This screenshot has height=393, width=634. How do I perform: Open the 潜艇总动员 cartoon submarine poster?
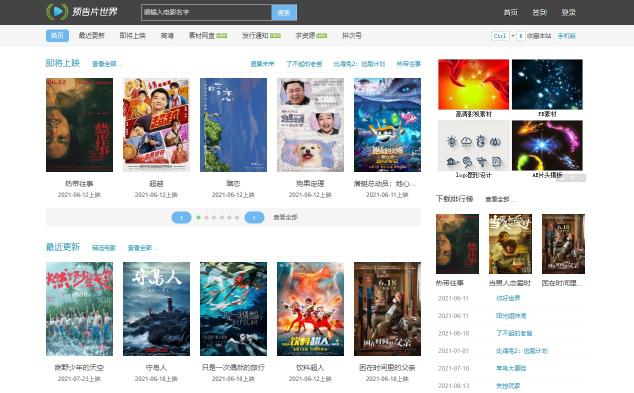(x=387, y=125)
